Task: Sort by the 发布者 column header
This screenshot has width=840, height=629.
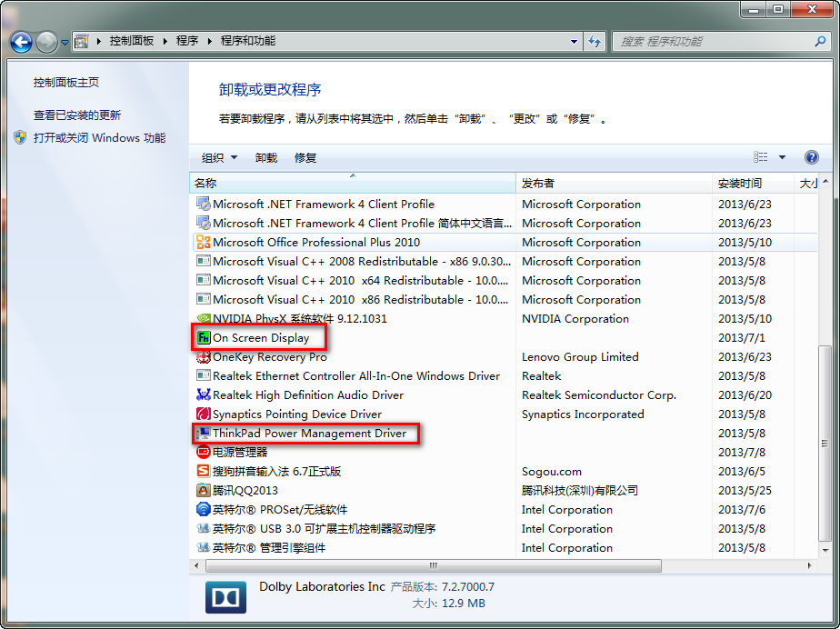Action: tap(614, 184)
